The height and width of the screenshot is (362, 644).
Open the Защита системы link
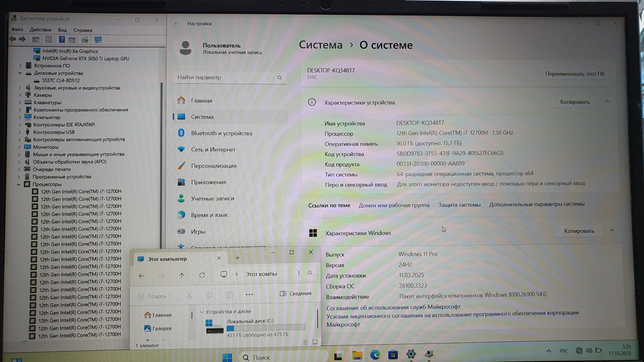click(x=459, y=205)
